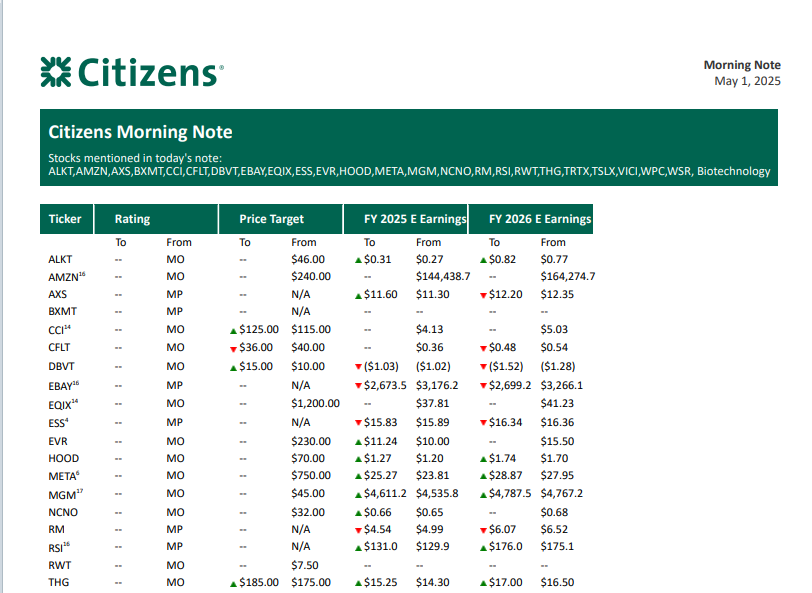Image resolution: width=812 pixels, height=593 pixels.
Task: Click the 'FY 2025 E Earnings' column header
Action: point(405,219)
